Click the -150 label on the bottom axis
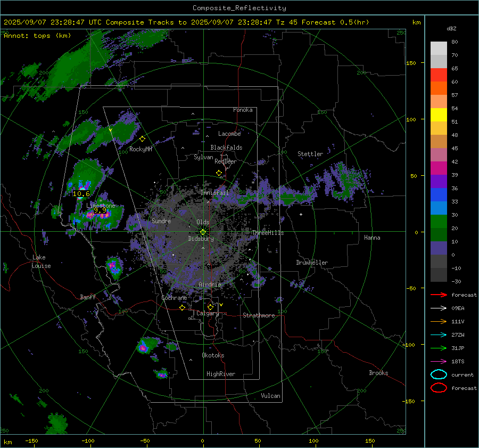Viewport: 479px width, 448px height. 31,441
